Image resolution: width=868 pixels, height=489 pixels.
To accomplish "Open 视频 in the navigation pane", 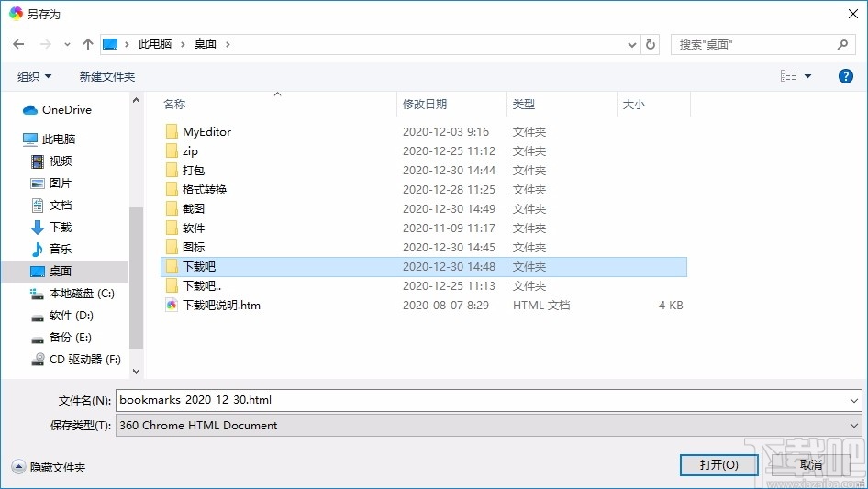I will coord(51,161).
